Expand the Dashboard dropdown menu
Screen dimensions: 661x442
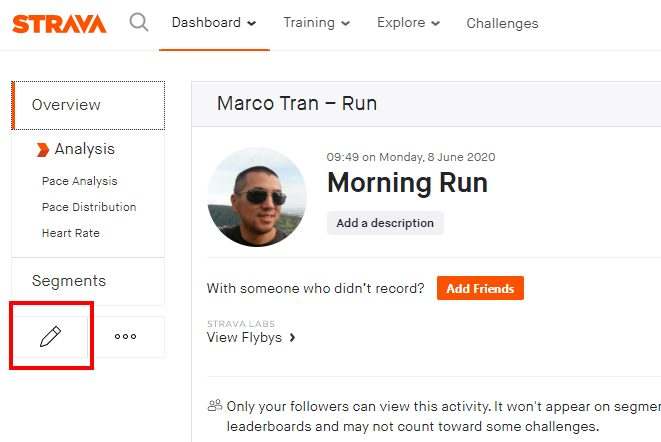coord(213,23)
